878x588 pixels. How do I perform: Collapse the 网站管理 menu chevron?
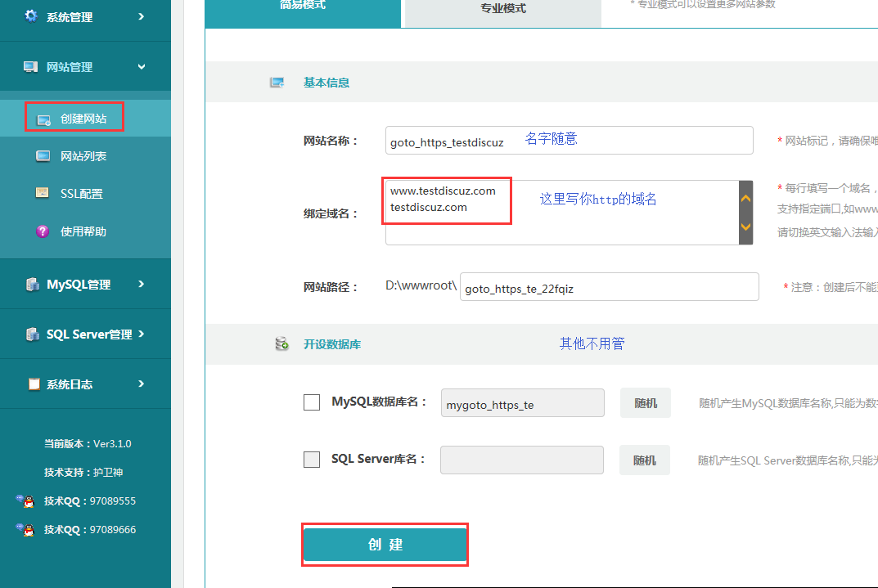point(142,67)
